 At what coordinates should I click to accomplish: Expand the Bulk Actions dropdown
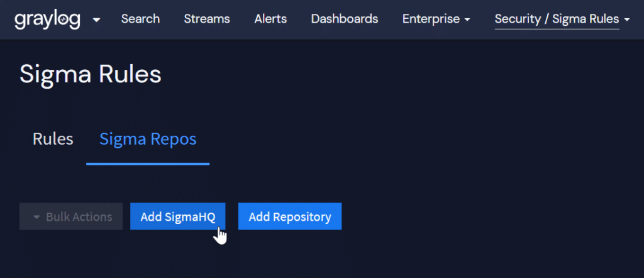(71, 216)
